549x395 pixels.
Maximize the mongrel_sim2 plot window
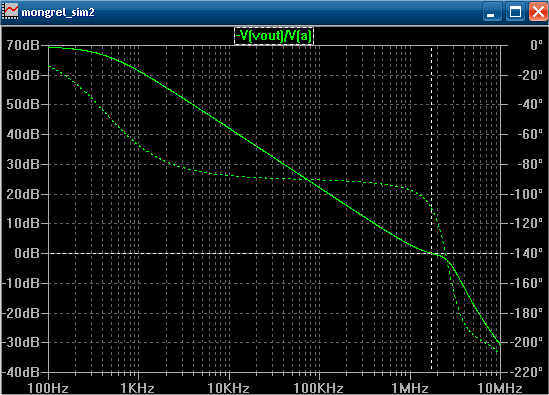click(515, 12)
